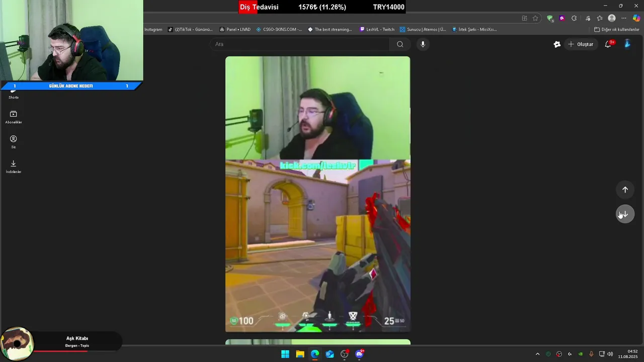Click the playing Shorts video

tap(317, 194)
